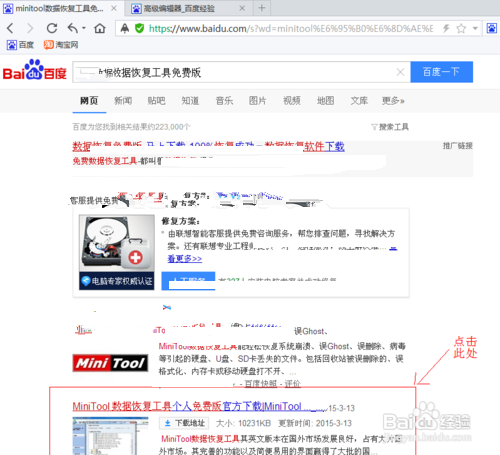Open the 淘宝网 bookmark
This screenshot has height=455, width=500.
pos(61,45)
